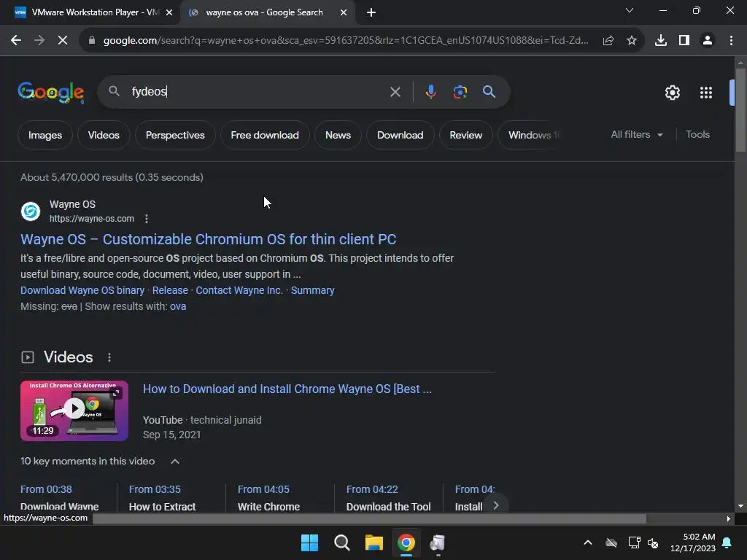Open Google quick settings gear
747x560 pixels.
pos(672,93)
